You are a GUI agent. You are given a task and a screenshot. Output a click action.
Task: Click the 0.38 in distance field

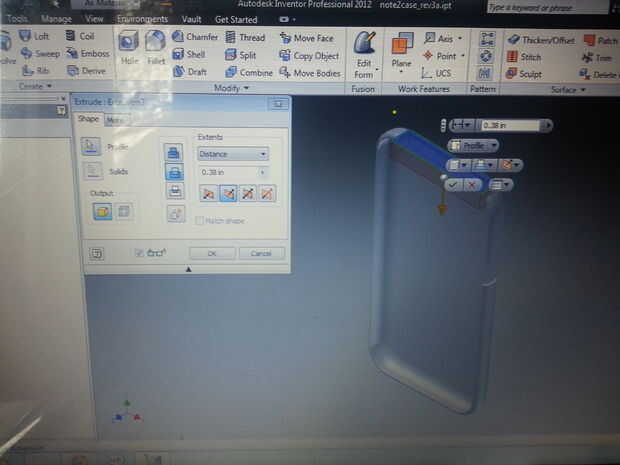coord(229,172)
